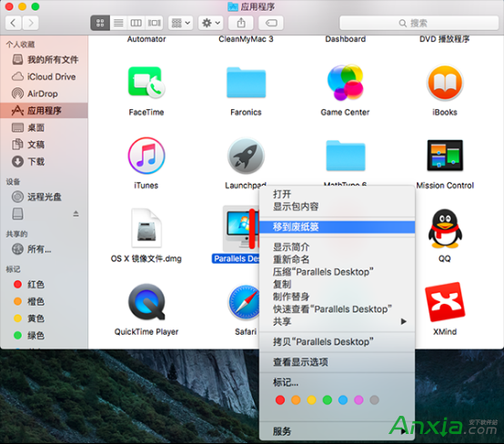Select the Game Center icon
This screenshot has height=444, width=504.
pos(345,82)
